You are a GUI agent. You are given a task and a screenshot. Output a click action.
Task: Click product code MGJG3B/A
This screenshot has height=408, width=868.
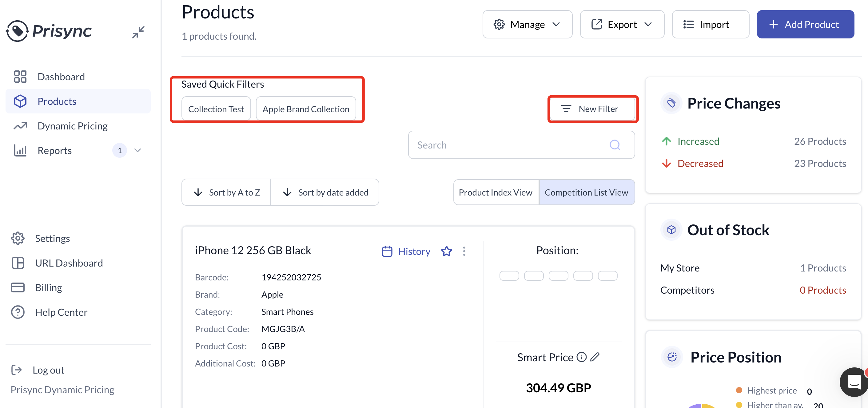point(283,329)
